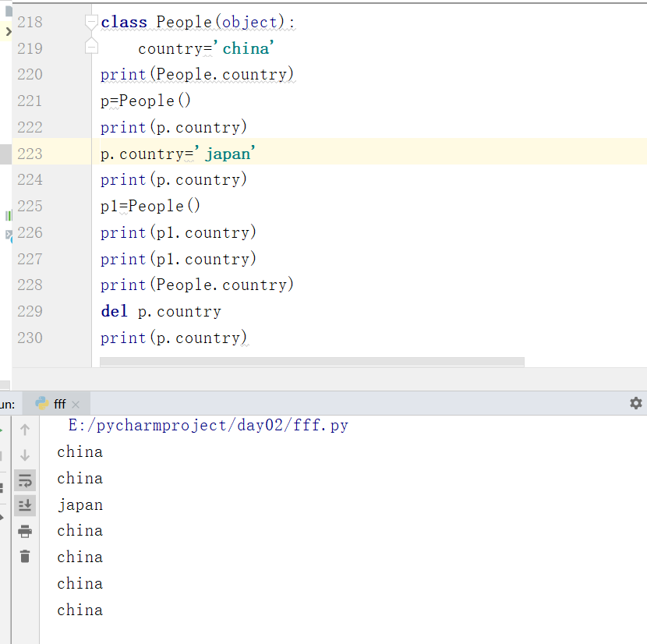
Task: Click print(People. country) on line 228
Action: click(197, 285)
